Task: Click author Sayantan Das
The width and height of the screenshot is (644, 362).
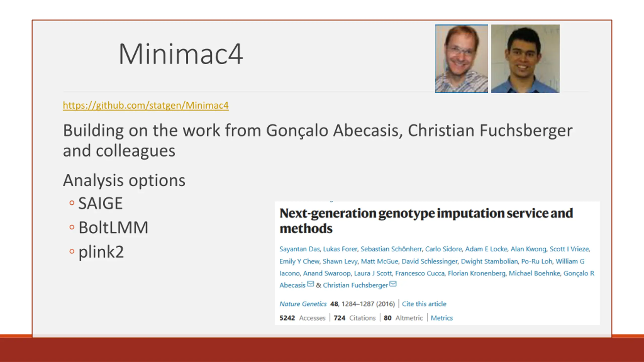Action: 299,249
